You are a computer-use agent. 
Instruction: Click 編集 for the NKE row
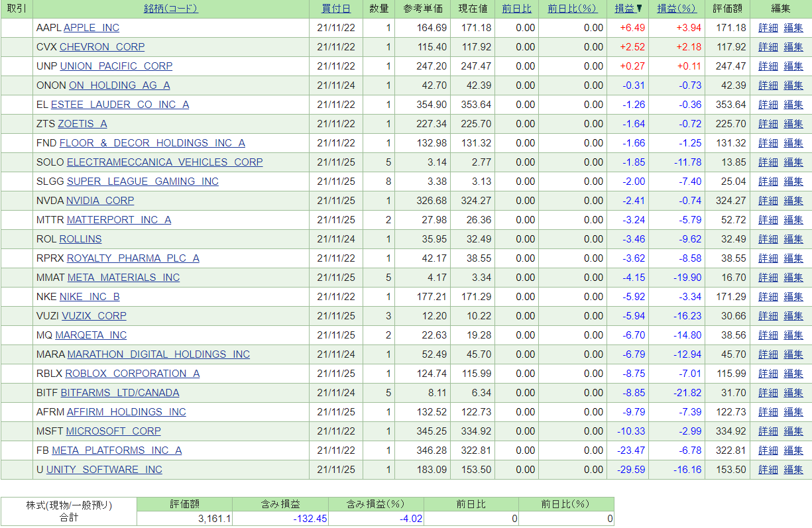click(793, 297)
